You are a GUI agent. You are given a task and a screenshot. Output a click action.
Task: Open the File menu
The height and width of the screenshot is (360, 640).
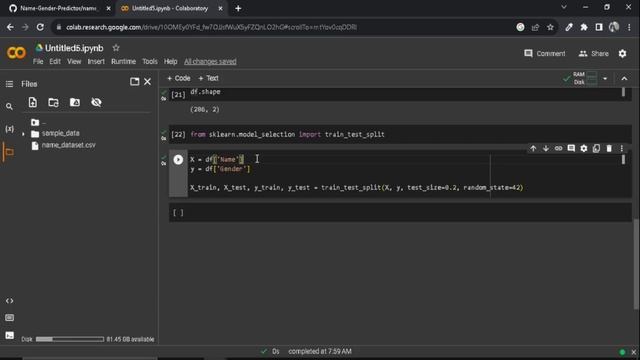pos(38,62)
